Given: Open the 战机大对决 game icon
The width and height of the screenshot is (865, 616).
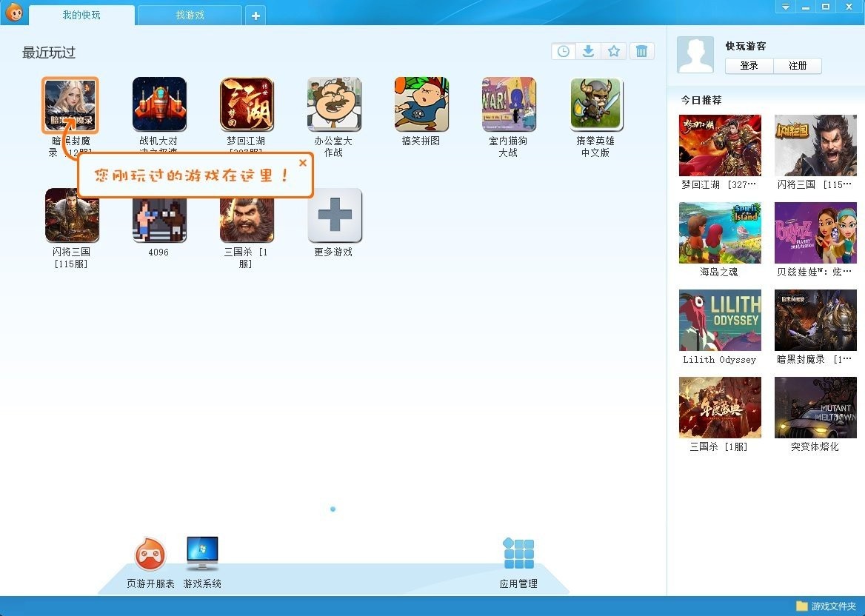Looking at the screenshot, I should 159,104.
